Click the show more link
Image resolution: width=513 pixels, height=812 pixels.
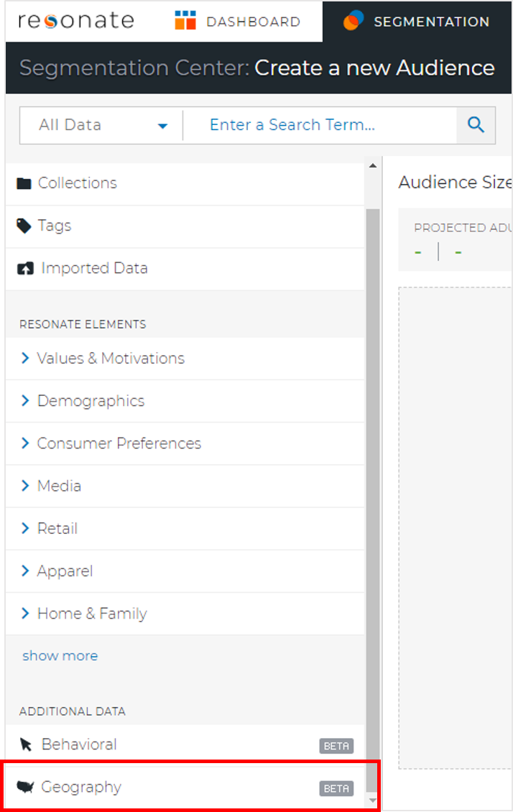60,655
